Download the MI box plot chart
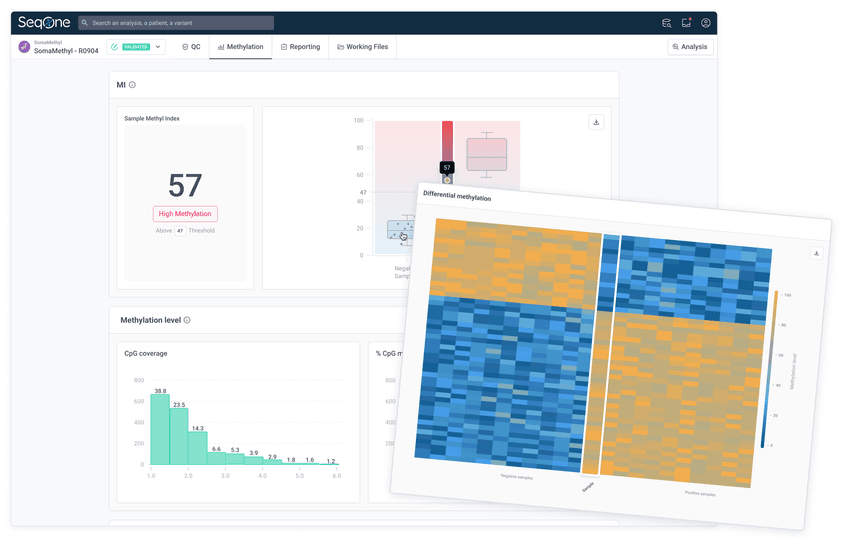Viewport: 850px width, 538px height. (597, 122)
